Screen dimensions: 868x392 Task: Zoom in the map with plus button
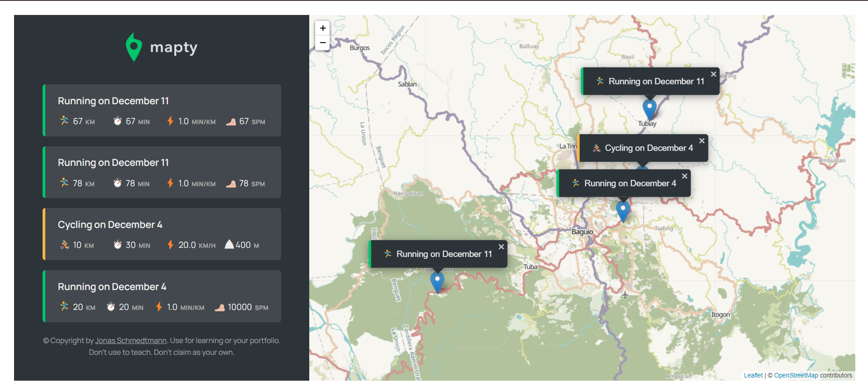point(322,28)
